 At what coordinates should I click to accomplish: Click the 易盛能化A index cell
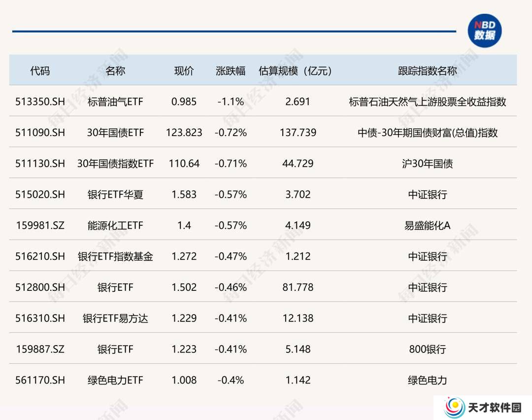[428, 225]
